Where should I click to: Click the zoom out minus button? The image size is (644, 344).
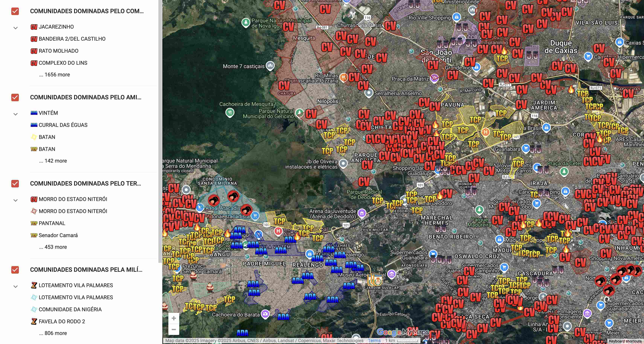[x=174, y=329]
